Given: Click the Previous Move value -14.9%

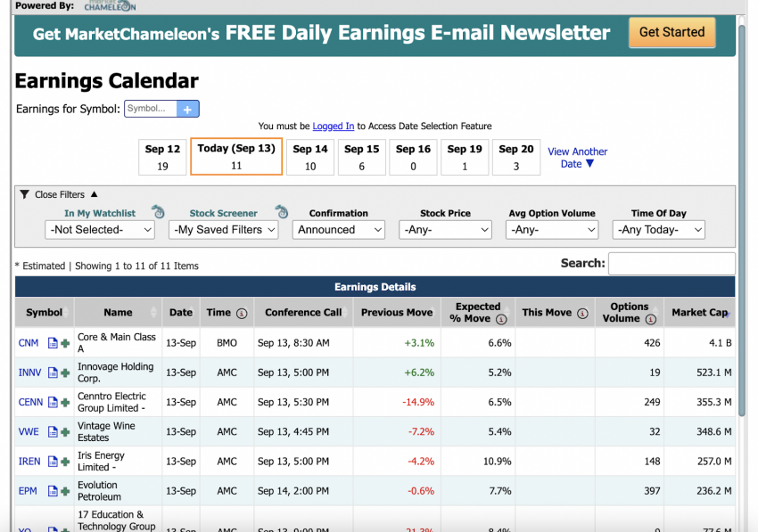Looking at the screenshot, I should (418, 402).
